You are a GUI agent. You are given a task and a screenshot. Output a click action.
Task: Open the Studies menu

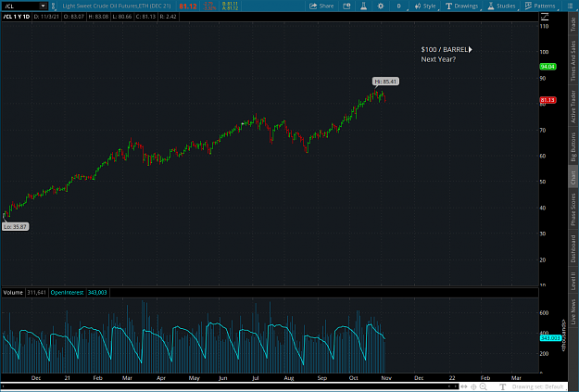501,6
